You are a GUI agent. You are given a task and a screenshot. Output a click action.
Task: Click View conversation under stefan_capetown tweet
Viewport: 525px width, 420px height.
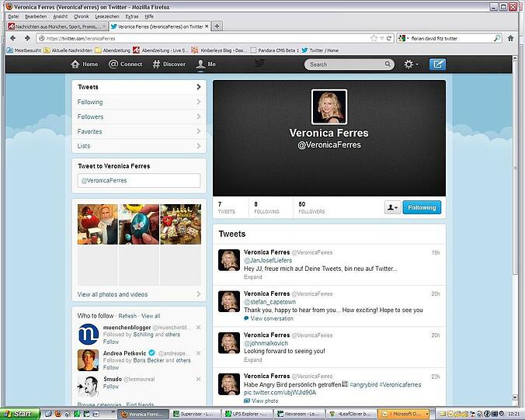(x=269, y=318)
